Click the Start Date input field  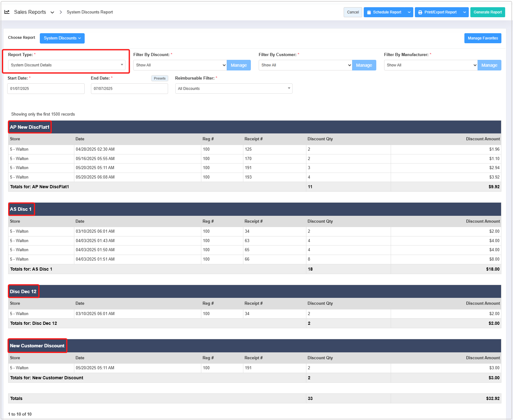[46, 89]
